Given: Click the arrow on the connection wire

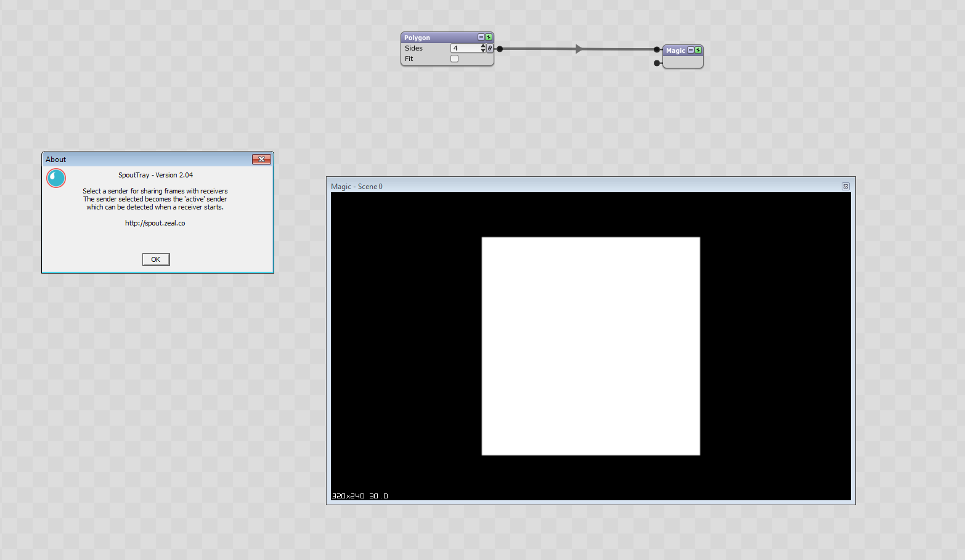Looking at the screenshot, I should (579, 49).
